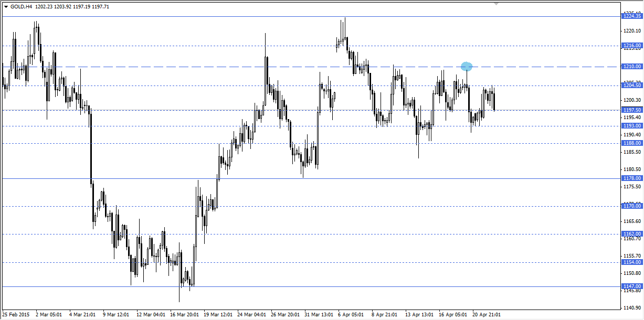Click the 1147.00 price level label
Image resolution: width=644 pixels, height=320 pixels.
pyautogui.click(x=632, y=286)
